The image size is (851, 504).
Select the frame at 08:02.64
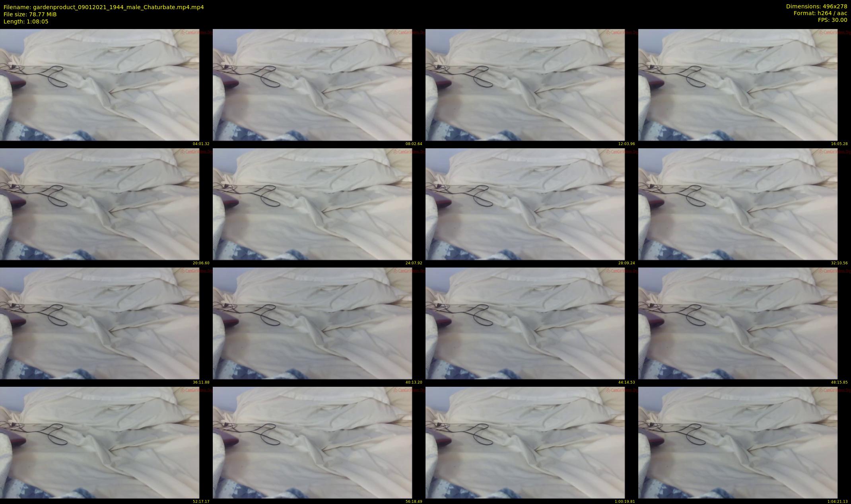tap(312, 85)
